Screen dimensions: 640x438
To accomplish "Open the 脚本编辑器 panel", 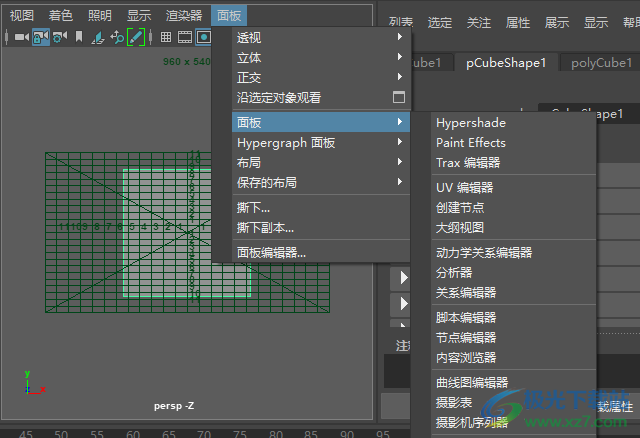I will 513,318.
